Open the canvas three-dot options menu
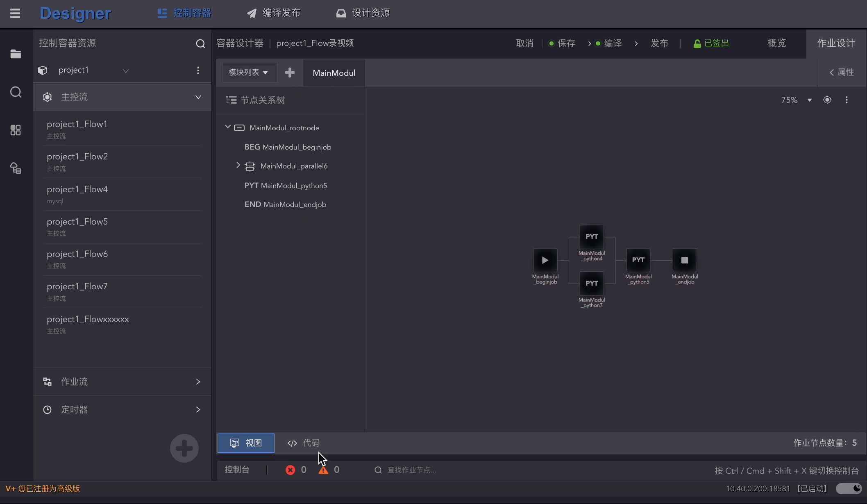867x504 pixels. coord(847,100)
